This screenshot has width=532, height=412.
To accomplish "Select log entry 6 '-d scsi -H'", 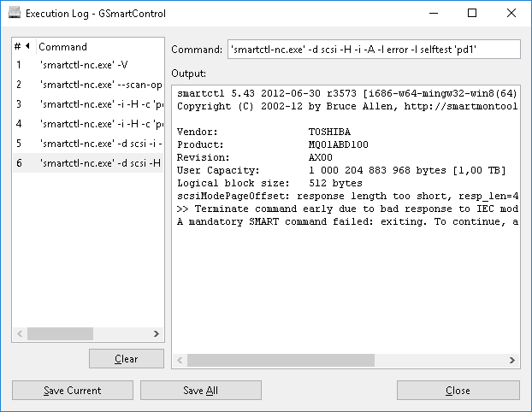I will pyautogui.click(x=88, y=163).
